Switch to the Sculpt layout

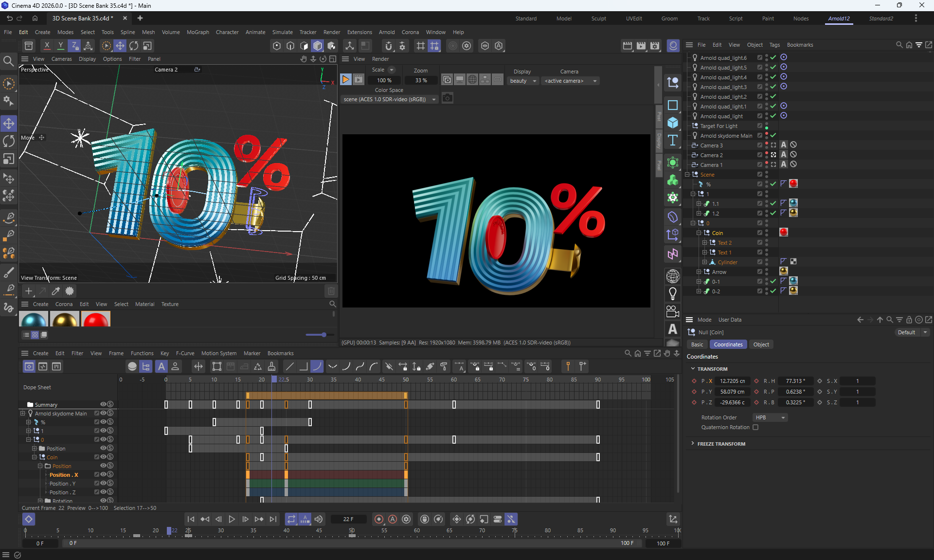[x=598, y=18]
